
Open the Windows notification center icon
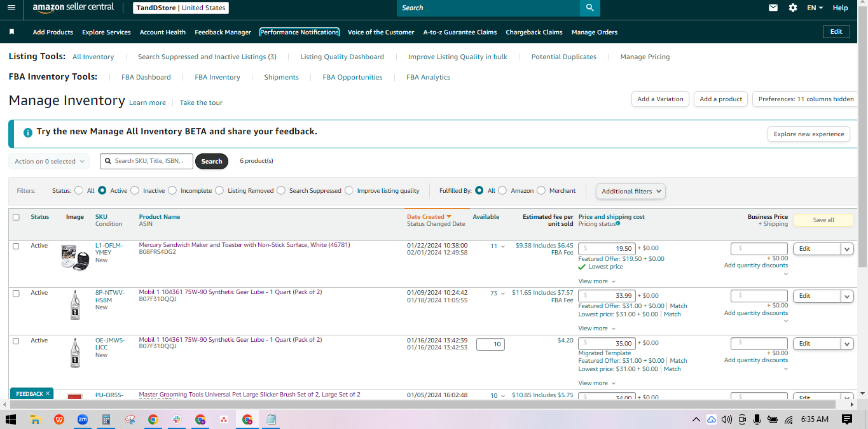pos(846,419)
